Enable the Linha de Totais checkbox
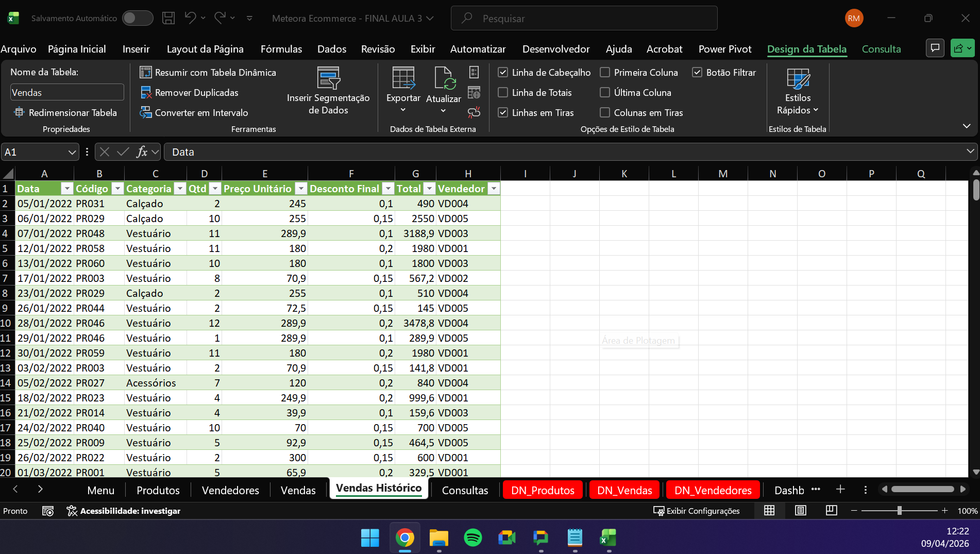This screenshot has width=980, height=554. (x=503, y=93)
